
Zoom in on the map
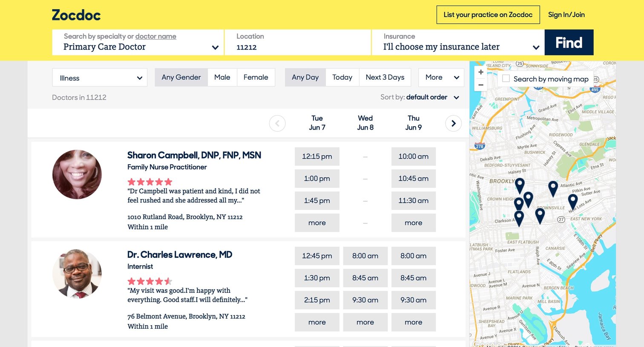point(480,72)
